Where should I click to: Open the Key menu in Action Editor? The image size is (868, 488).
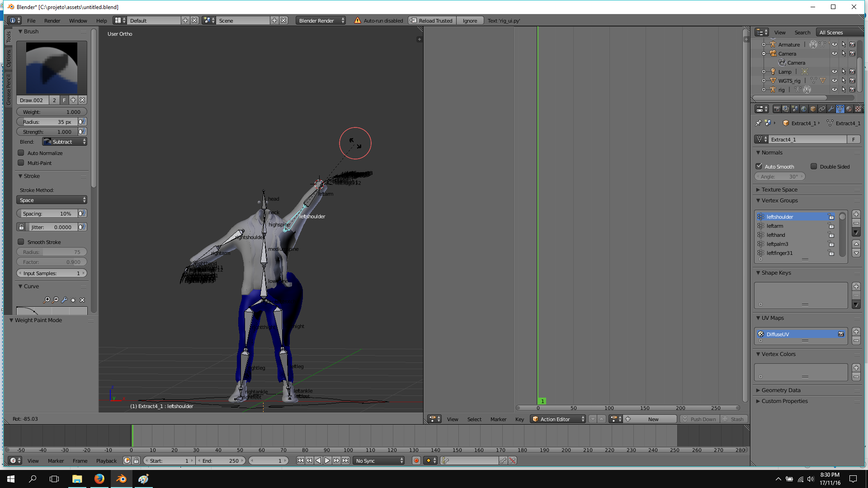tap(519, 419)
